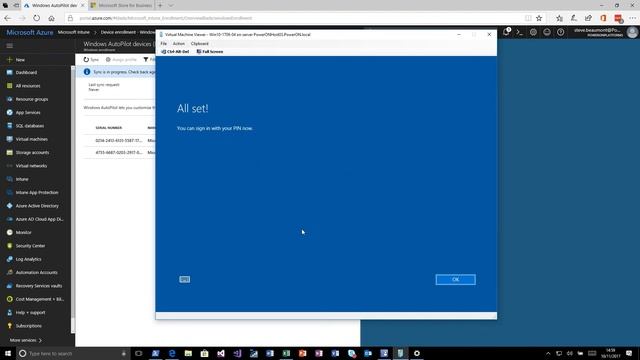Open Action Center in the system tray
Screen dimensions: 640x360
pyautogui.click(x=629, y=353)
